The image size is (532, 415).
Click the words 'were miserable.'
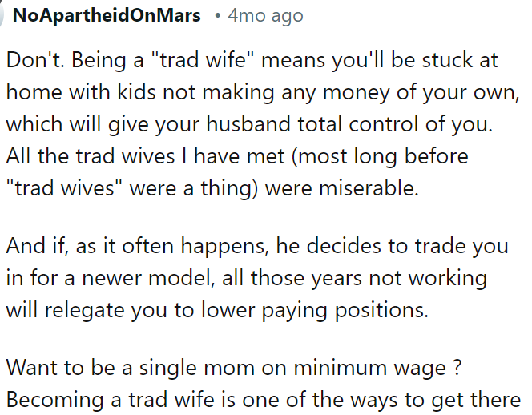click(x=341, y=188)
